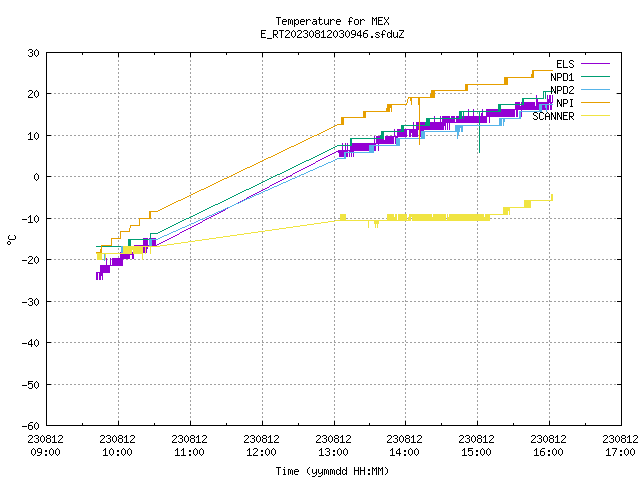Viewport: 640px width, 480px height.
Task: Click the ELS legend label
Action: (565, 64)
